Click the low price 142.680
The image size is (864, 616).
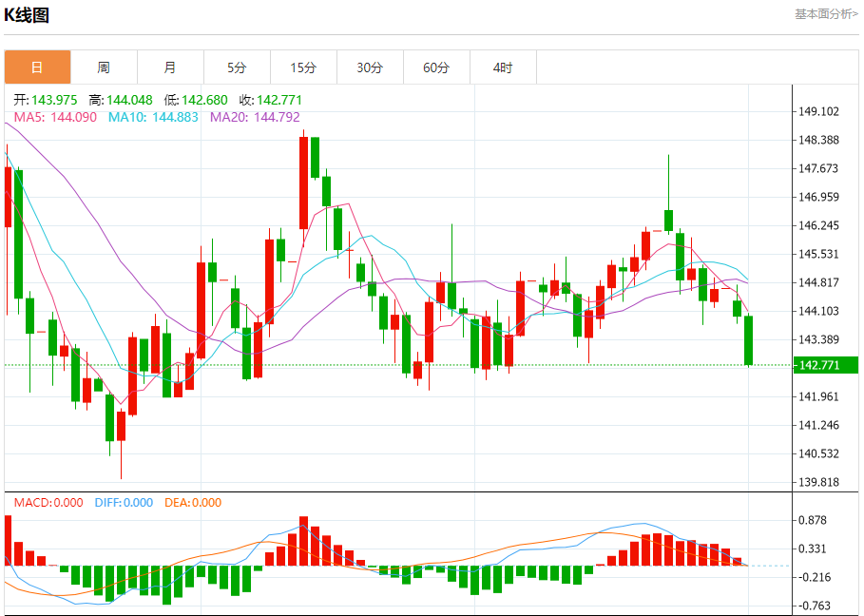tap(204, 100)
